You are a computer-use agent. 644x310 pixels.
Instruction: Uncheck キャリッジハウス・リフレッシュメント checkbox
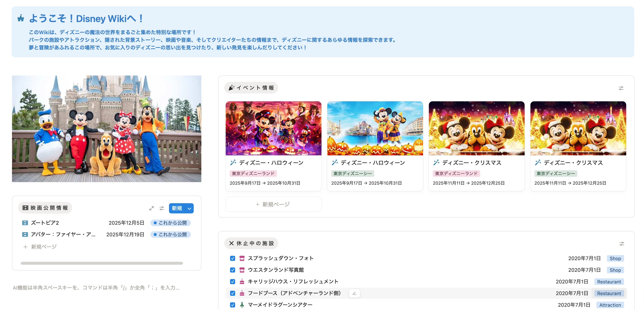[x=232, y=281]
